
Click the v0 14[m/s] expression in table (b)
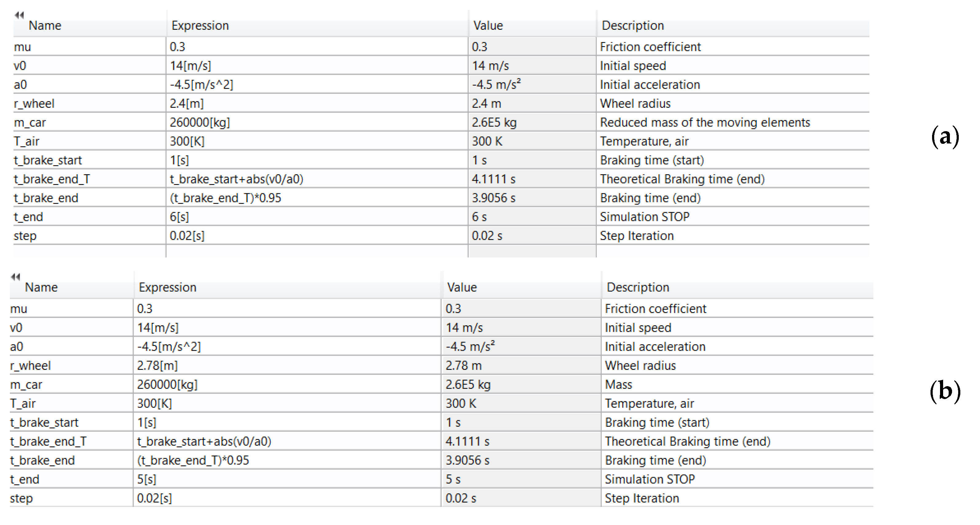158,327
